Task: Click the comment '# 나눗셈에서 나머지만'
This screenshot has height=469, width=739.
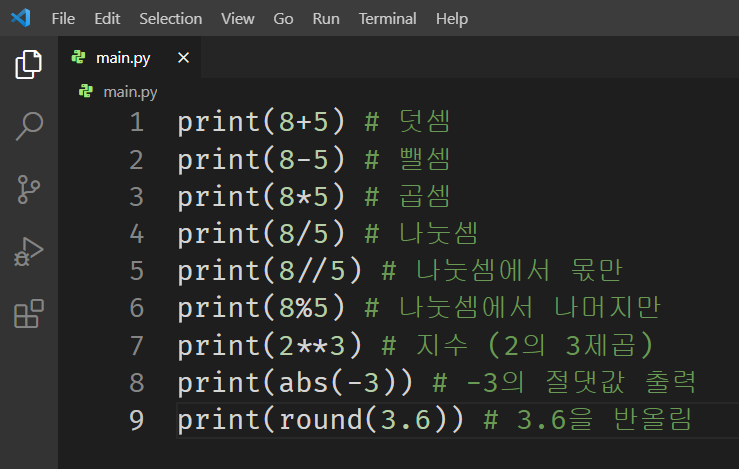Action: [513, 308]
